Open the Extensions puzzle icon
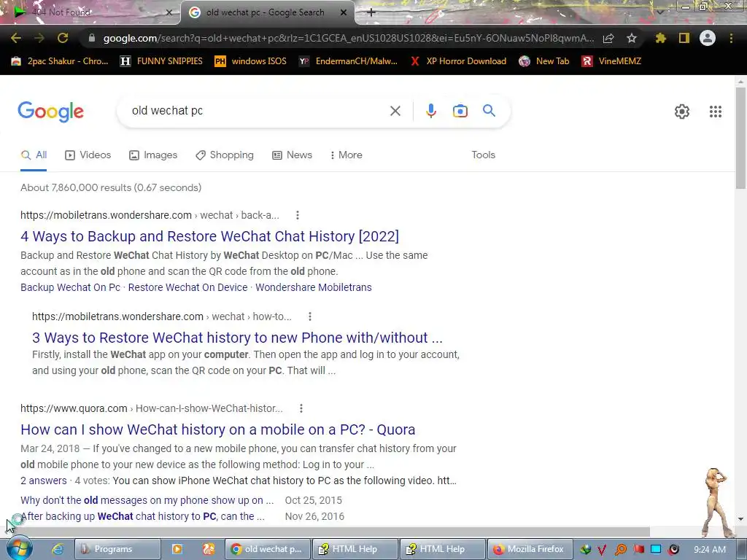The width and height of the screenshot is (747, 560). [x=660, y=38]
